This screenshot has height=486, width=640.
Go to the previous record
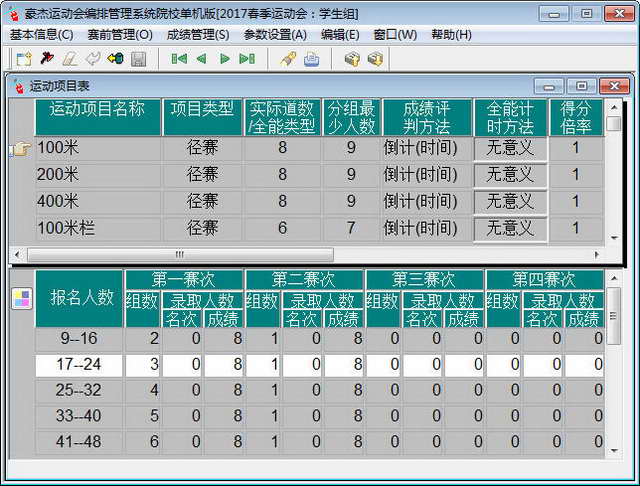coord(201,59)
